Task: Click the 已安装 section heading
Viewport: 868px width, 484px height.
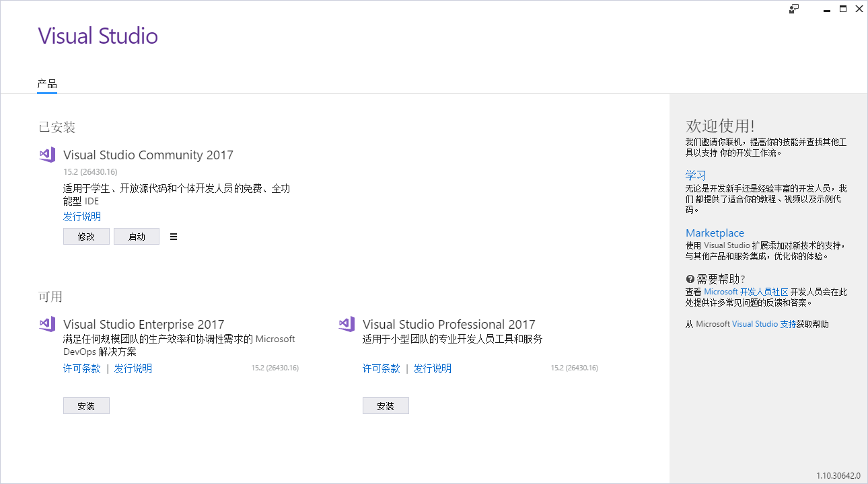Action: (57, 127)
